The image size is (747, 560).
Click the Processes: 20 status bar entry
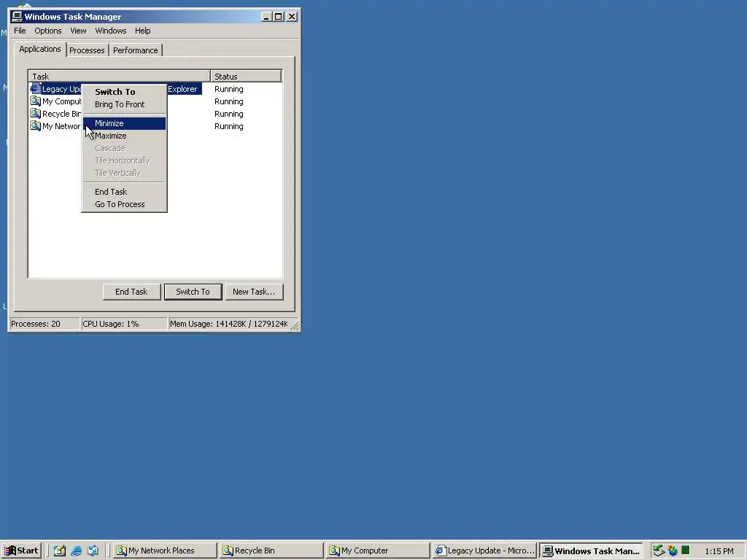tap(44, 324)
